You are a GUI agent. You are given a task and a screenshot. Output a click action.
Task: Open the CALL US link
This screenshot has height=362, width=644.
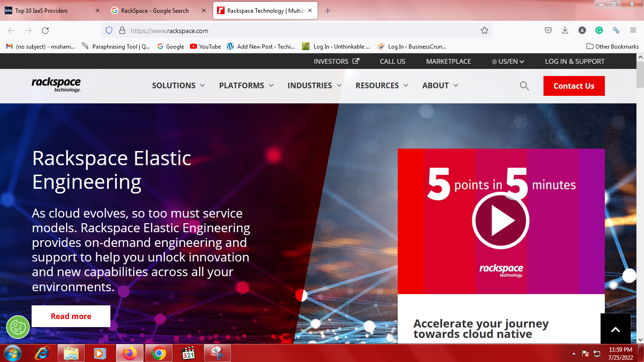(393, 61)
